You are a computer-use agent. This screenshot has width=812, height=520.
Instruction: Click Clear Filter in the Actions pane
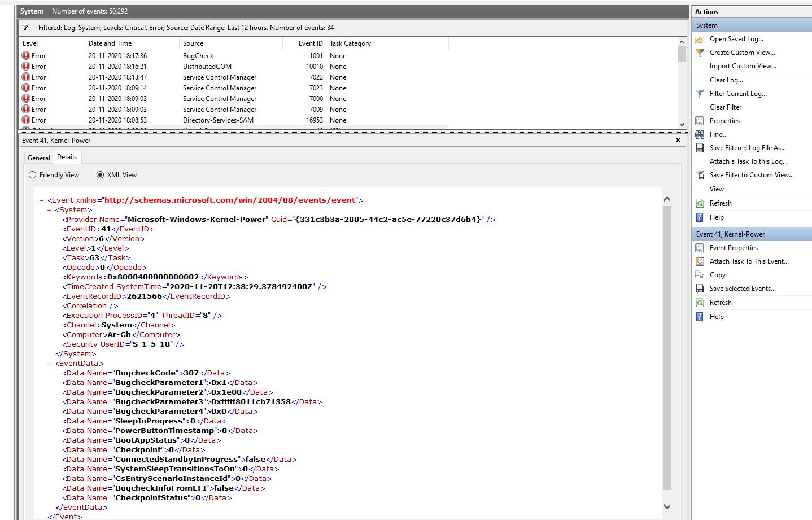[x=726, y=107]
